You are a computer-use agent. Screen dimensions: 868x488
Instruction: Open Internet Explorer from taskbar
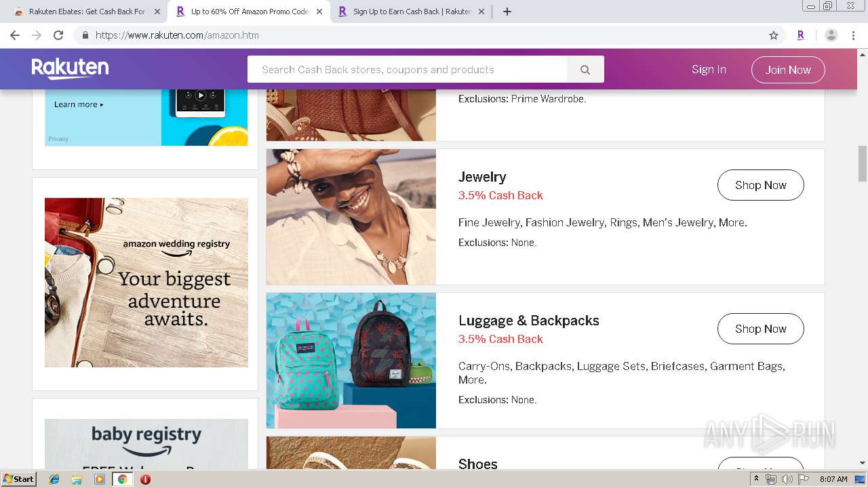coord(54,479)
